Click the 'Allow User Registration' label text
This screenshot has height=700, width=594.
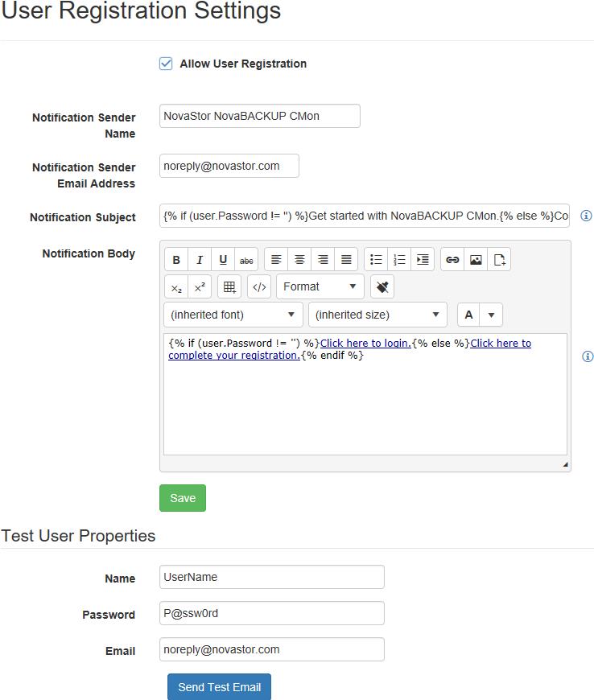pos(243,64)
